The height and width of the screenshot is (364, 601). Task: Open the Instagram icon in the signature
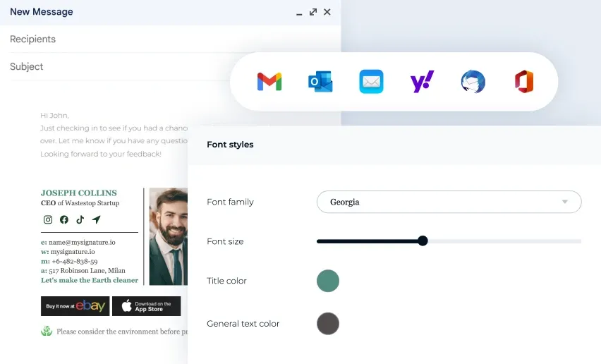pos(48,219)
